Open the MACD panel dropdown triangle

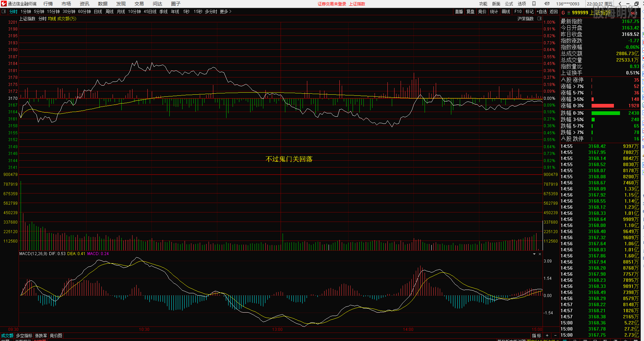534,254
